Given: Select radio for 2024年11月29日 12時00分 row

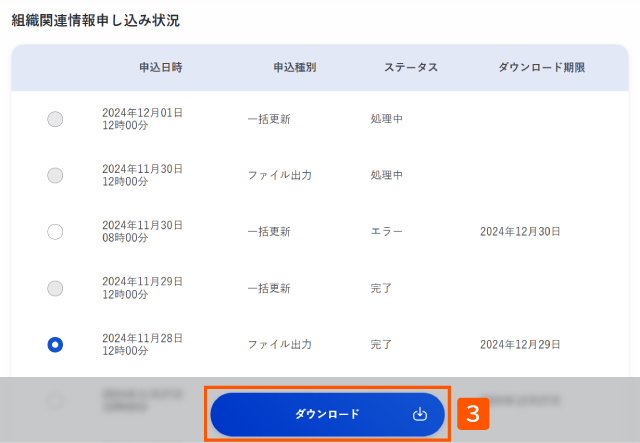Looking at the screenshot, I should pos(55,288).
